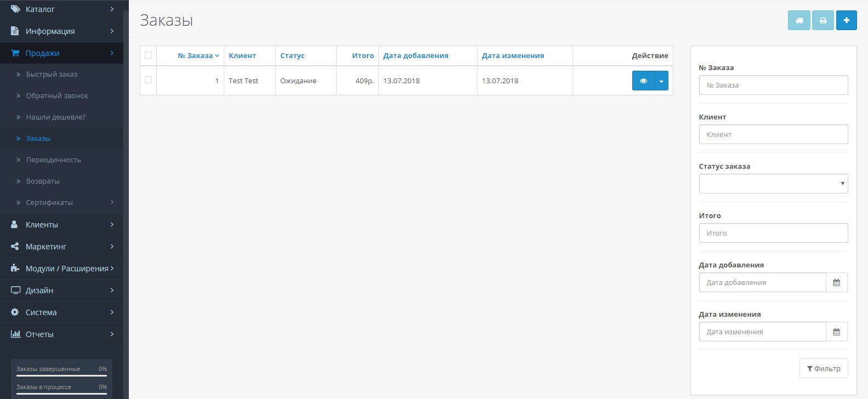Open the Возвраты menu item
The width and height of the screenshot is (868, 399).
[x=43, y=181]
